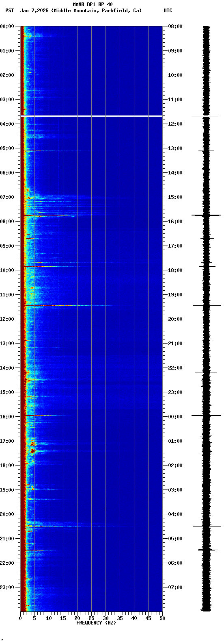224x644 pixels.
Task: Click the PST time label '12:00'
Action: click(7, 319)
